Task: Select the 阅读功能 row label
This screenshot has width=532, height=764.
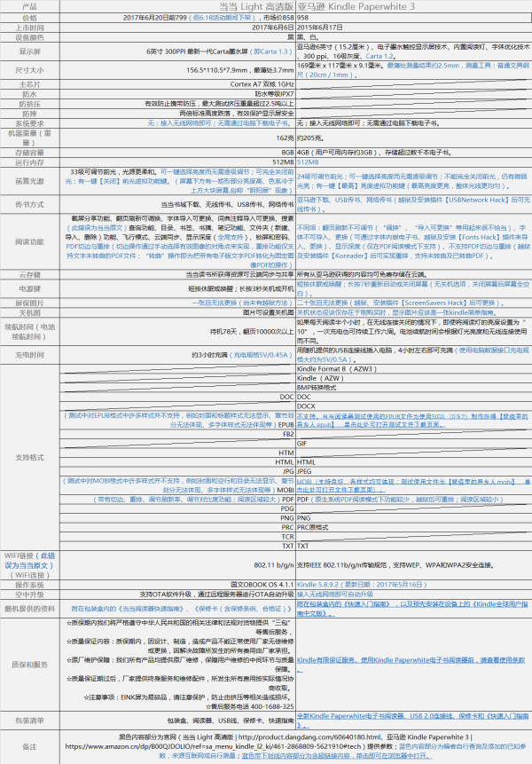Action: click(x=29, y=241)
